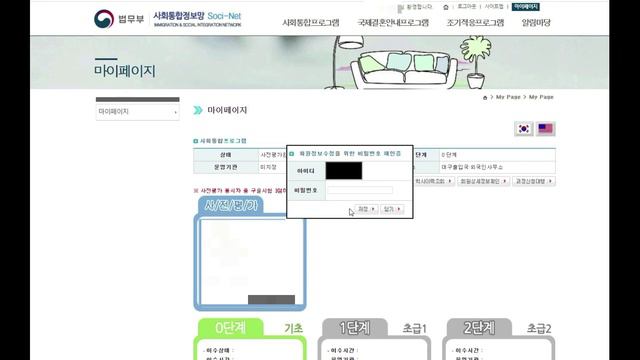Click the 회원상세정보확인 button

click(483, 181)
